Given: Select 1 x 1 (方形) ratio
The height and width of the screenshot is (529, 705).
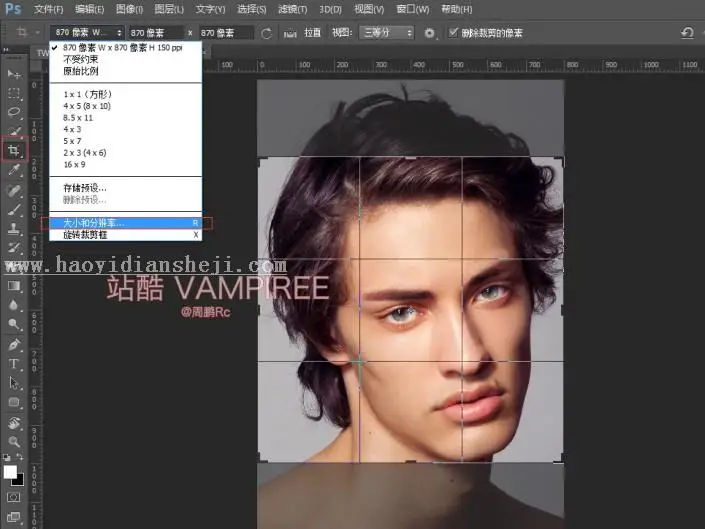Looking at the screenshot, I should click(x=125, y=94).
